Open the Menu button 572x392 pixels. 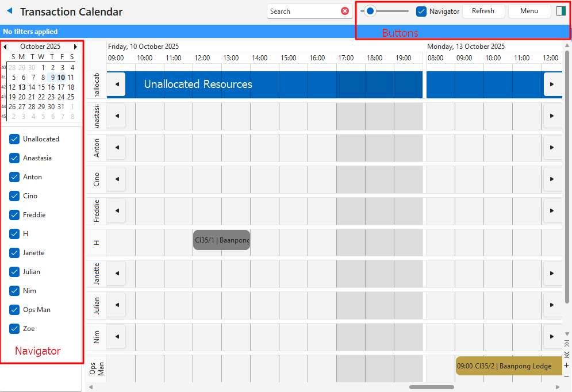point(529,11)
